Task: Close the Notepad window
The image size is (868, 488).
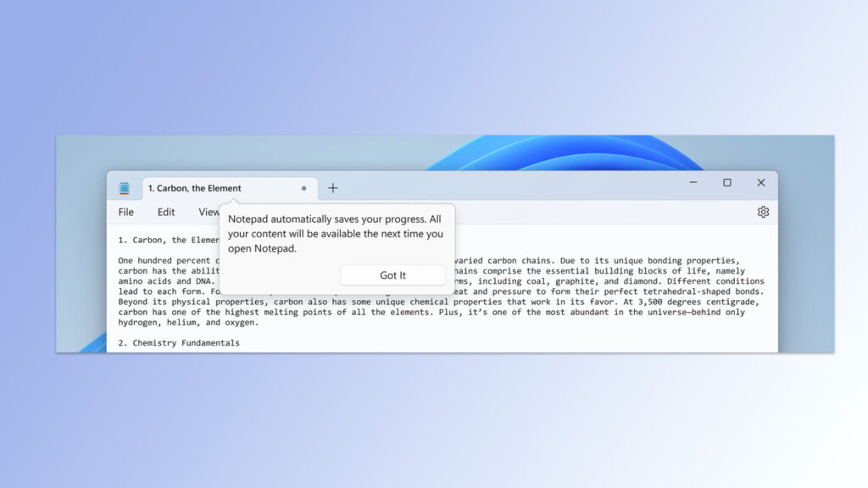Action: point(760,183)
